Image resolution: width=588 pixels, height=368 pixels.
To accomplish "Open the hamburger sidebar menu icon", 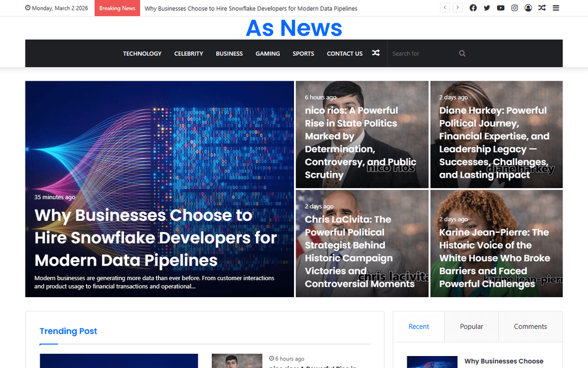I will [x=556, y=8].
